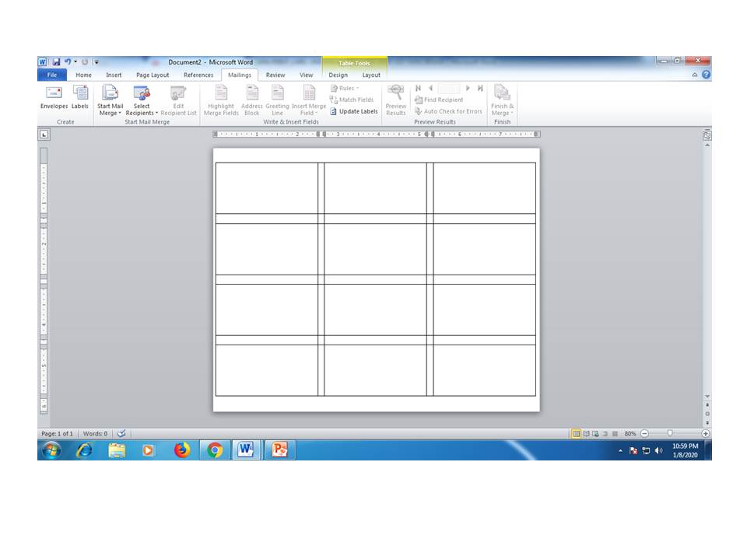Go to previous record arrow
The image size is (747, 560).
[430, 88]
